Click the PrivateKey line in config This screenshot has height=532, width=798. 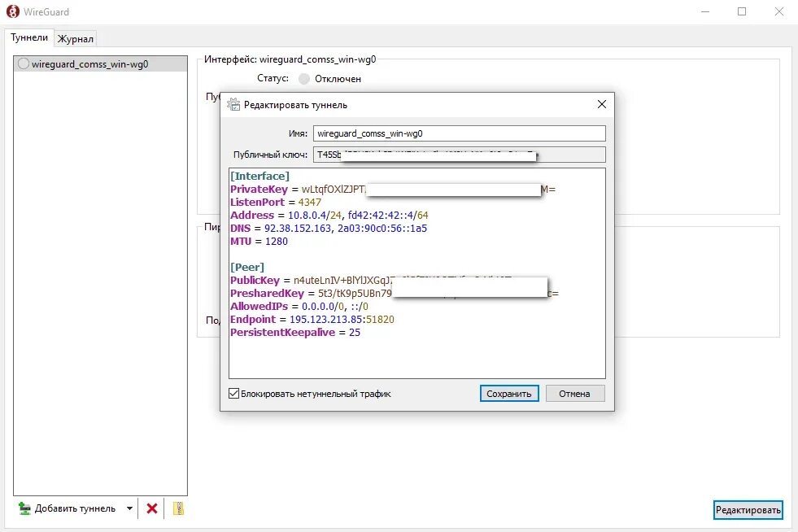coord(392,190)
